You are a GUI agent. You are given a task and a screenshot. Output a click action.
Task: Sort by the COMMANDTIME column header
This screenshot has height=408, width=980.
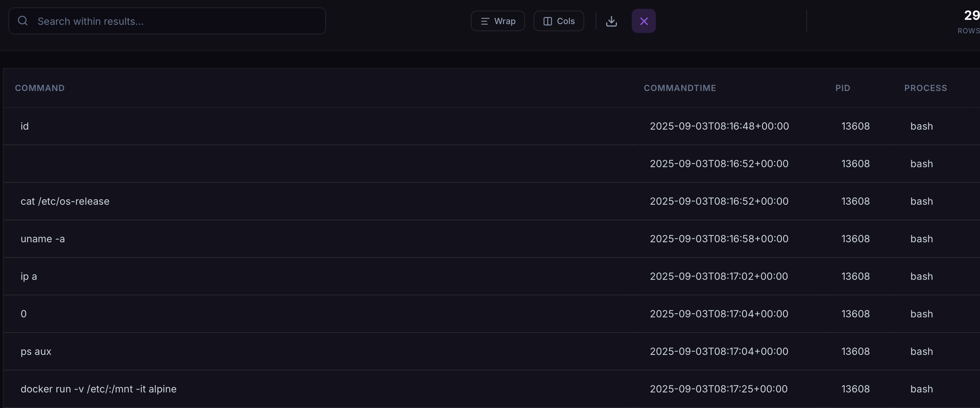[x=680, y=88]
